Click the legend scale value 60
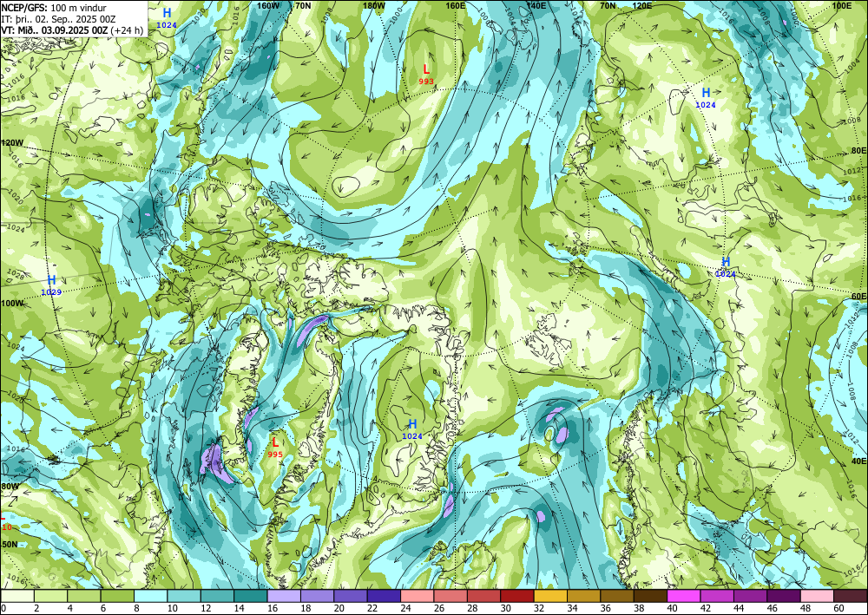The image size is (868, 615). 837,608
